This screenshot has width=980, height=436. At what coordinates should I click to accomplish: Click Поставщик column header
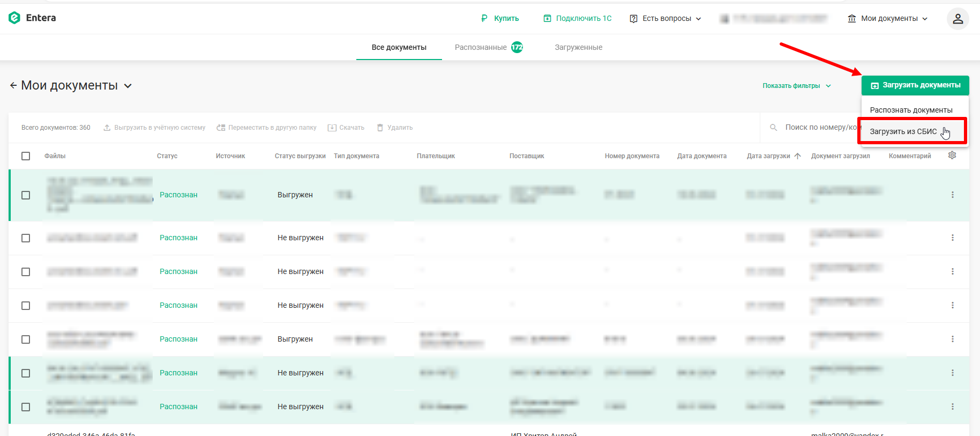pos(527,156)
